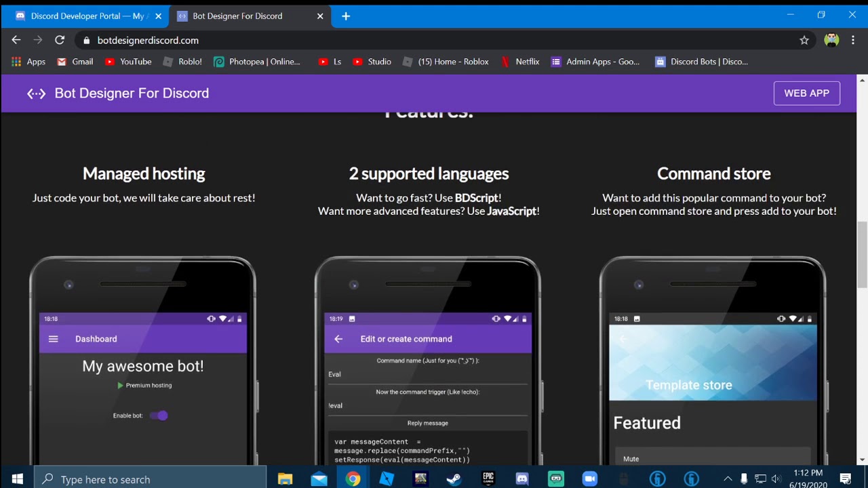868x488 pixels.
Task: Open the Photopea | Online bookmark
Action: [x=257, y=62]
